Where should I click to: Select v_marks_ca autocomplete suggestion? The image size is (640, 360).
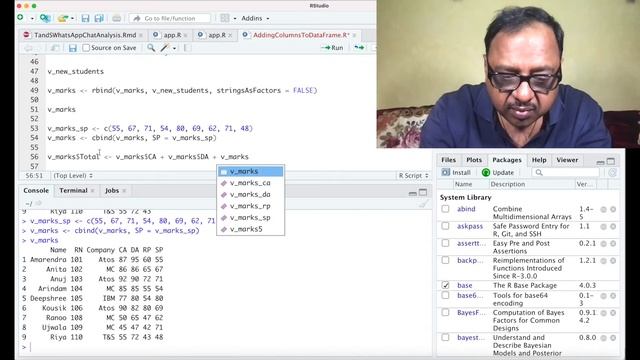pos(250,183)
